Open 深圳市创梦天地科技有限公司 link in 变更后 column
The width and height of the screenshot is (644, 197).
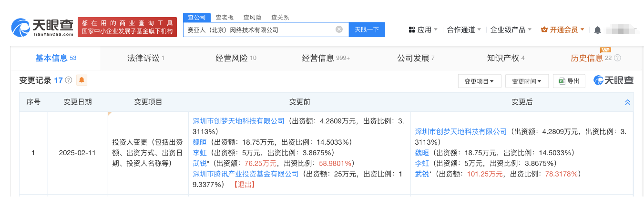point(461,131)
